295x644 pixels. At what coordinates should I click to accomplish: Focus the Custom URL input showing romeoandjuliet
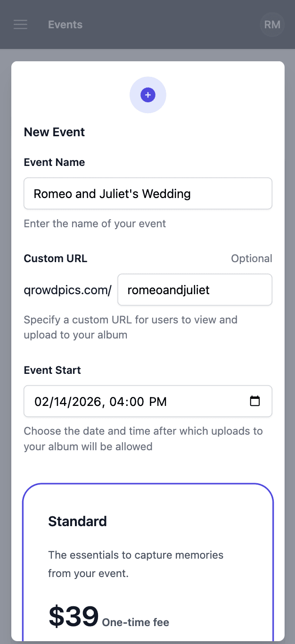195,289
